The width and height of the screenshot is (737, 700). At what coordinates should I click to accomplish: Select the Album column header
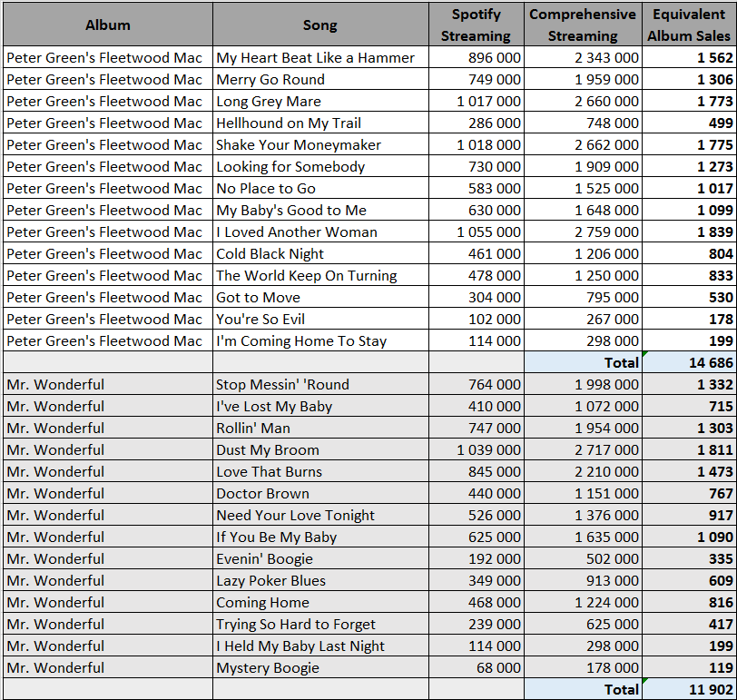[x=108, y=25]
